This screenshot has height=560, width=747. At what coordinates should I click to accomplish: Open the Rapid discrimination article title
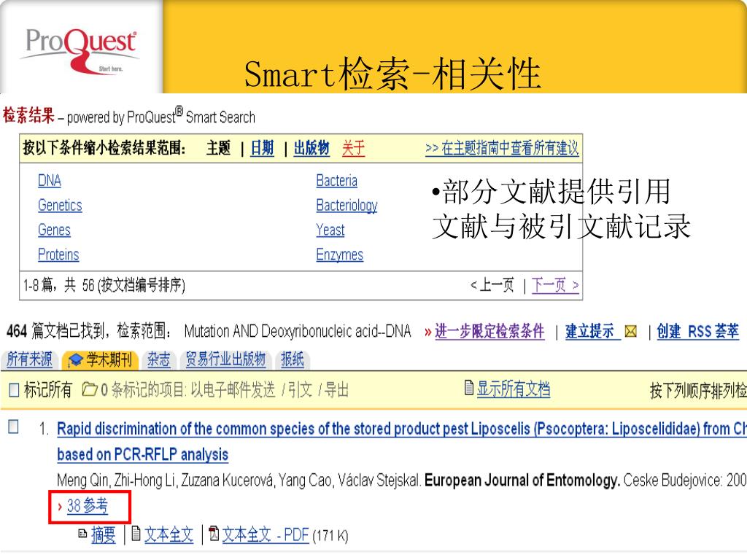coord(402,441)
